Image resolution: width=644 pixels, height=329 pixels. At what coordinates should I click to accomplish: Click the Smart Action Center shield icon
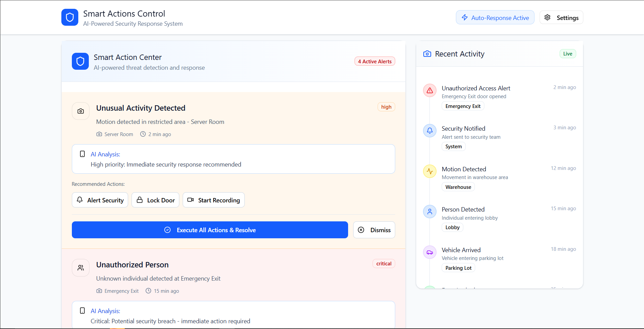[80, 61]
